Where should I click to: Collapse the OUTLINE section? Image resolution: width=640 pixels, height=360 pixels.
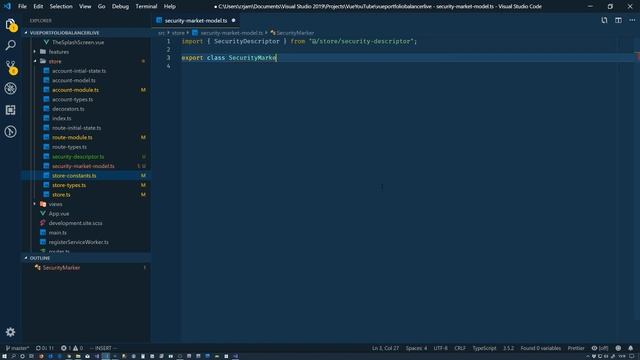click(86, 258)
